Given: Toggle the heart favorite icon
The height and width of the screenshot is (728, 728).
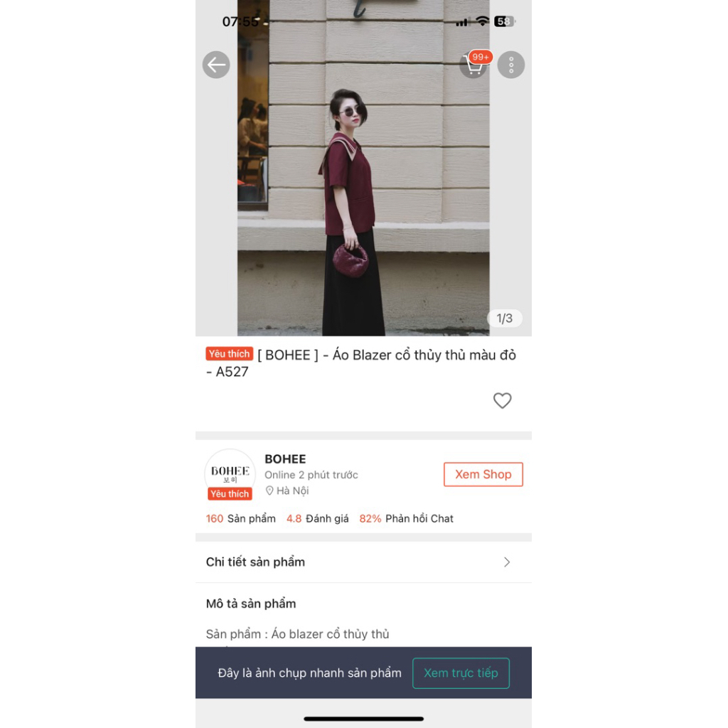Looking at the screenshot, I should [502, 400].
